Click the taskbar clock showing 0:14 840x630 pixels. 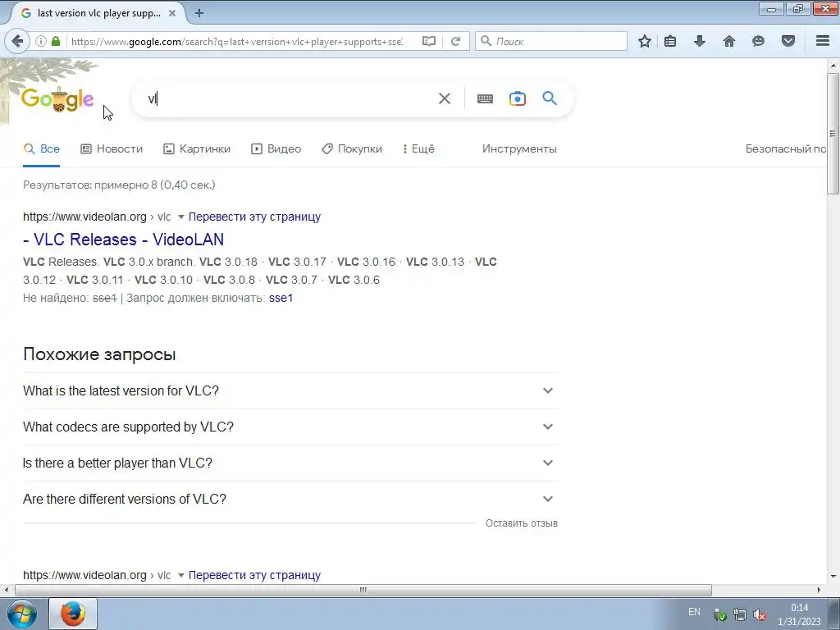click(x=799, y=614)
